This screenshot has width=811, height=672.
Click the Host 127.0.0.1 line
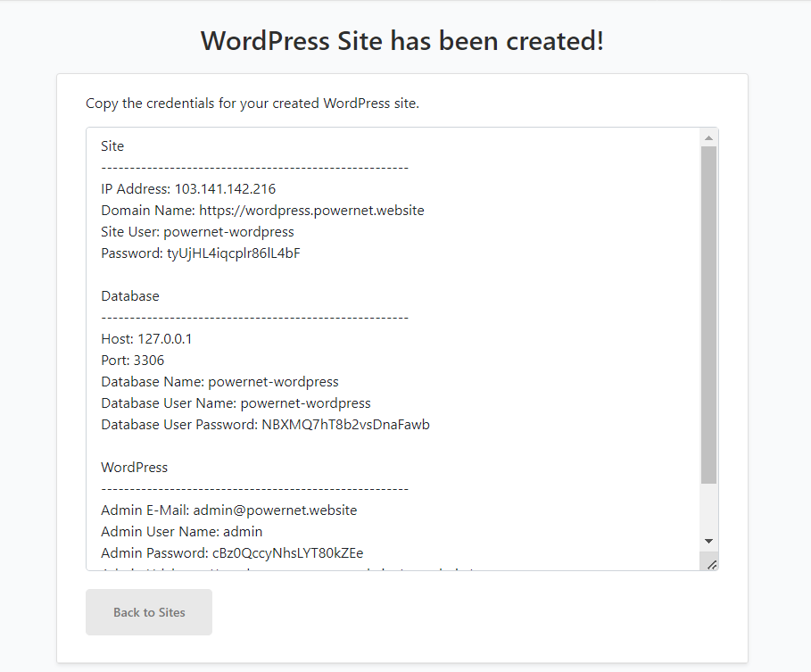(x=146, y=339)
